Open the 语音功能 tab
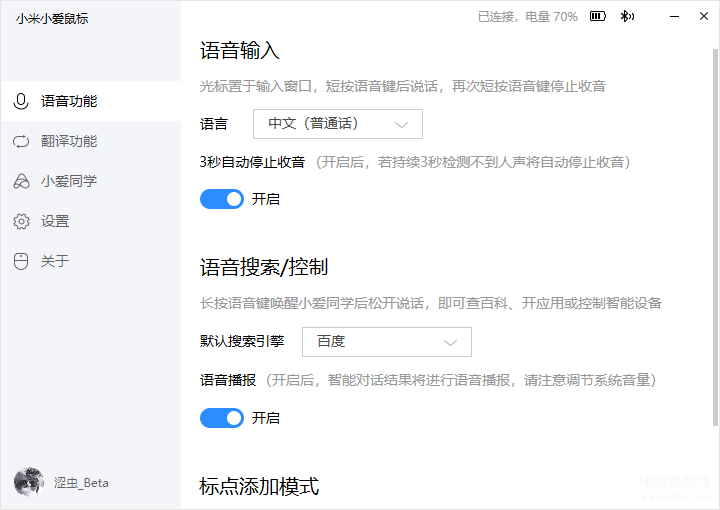The image size is (720, 510). 91,101
